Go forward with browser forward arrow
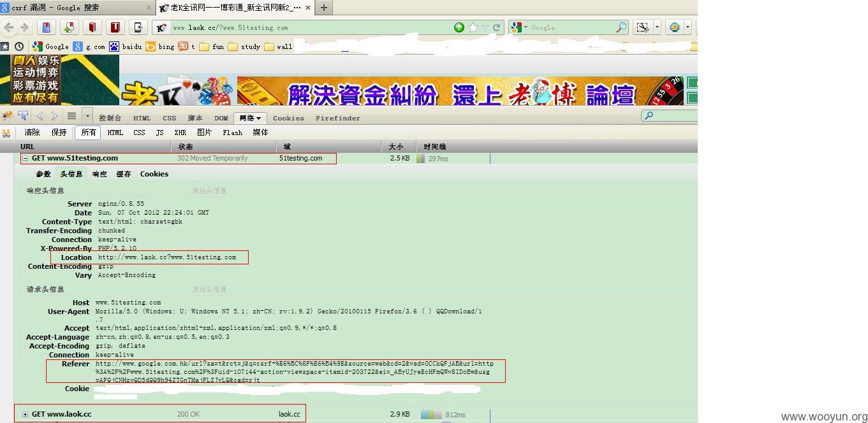Viewport: 868px width, 423px height. [x=24, y=27]
